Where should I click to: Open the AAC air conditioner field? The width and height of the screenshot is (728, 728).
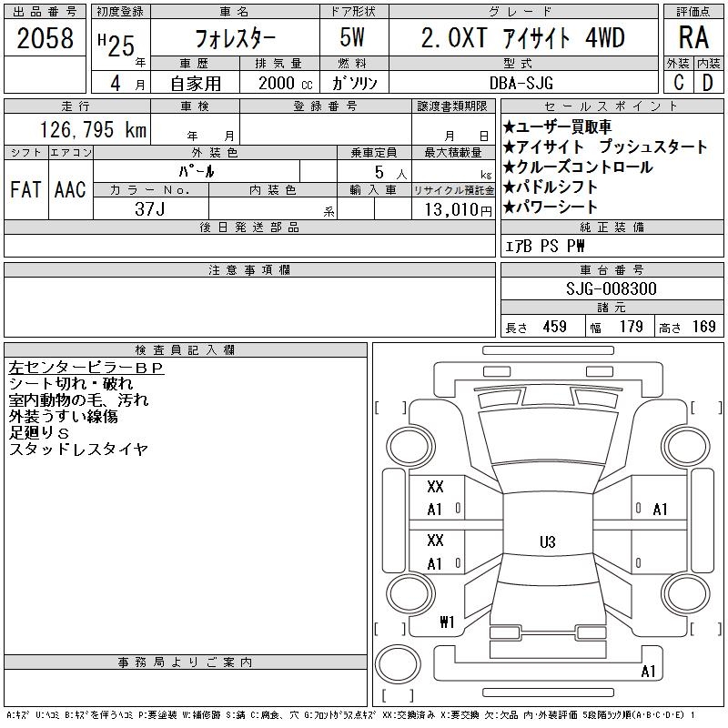click(70, 189)
